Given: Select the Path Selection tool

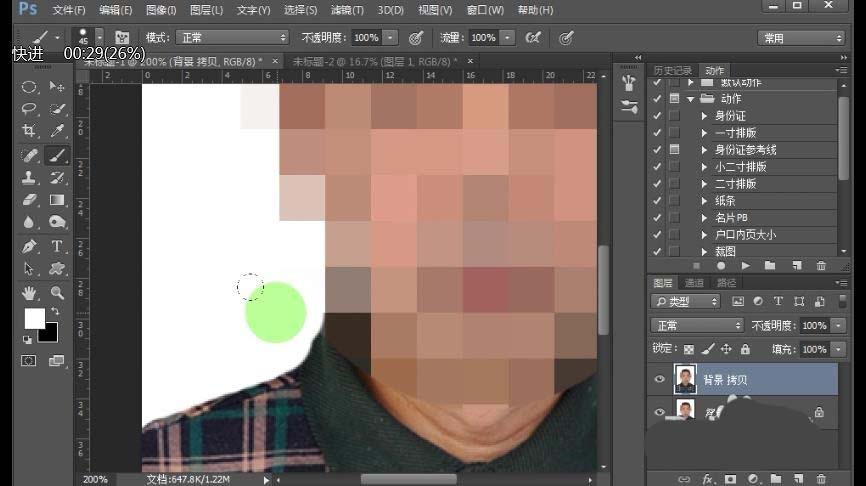Looking at the screenshot, I should [x=29, y=269].
